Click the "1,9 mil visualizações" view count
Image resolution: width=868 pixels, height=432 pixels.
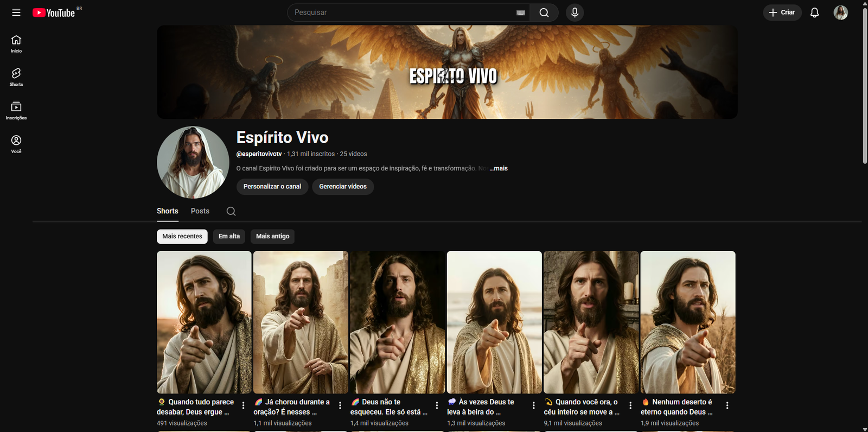click(x=670, y=423)
